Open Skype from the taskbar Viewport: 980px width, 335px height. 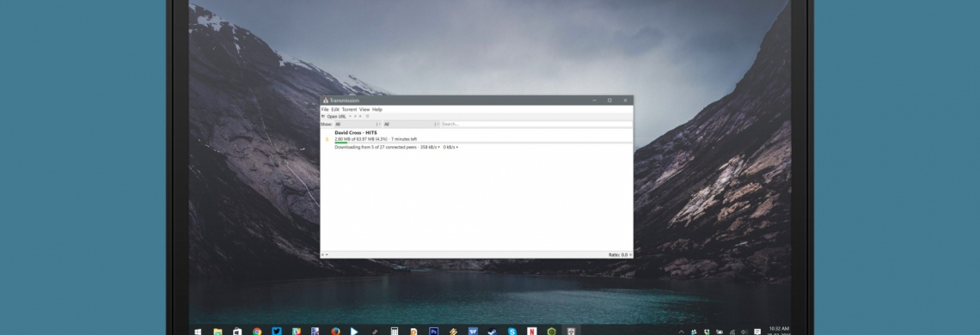tap(511, 332)
